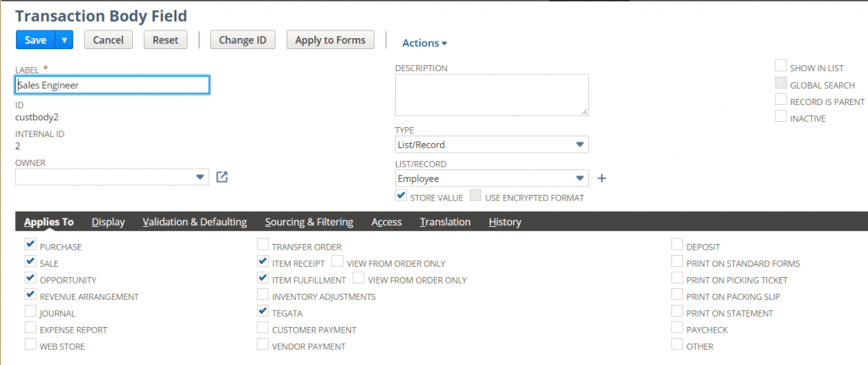Open the Validation & Defaulting tab
Viewport: 868px width, 365px height.
pos(194,222)
